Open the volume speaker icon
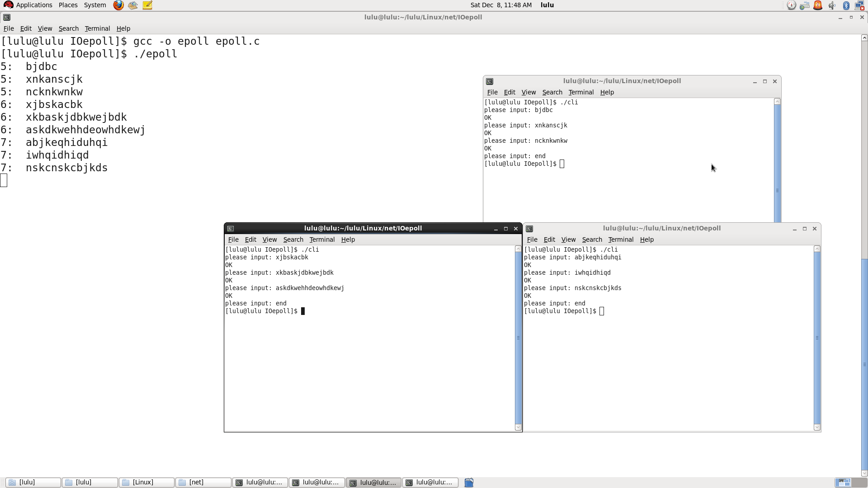Screen dimensions: 868x488 (x=832, y=5)
